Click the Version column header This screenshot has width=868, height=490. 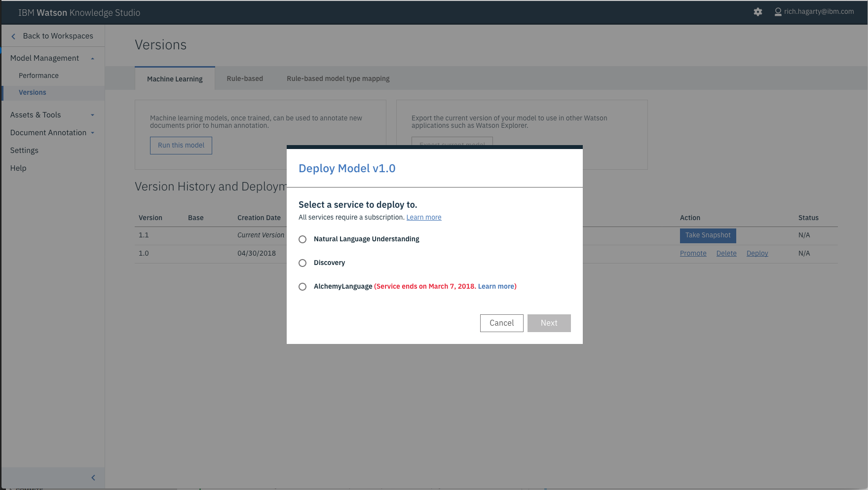(151, 218)
